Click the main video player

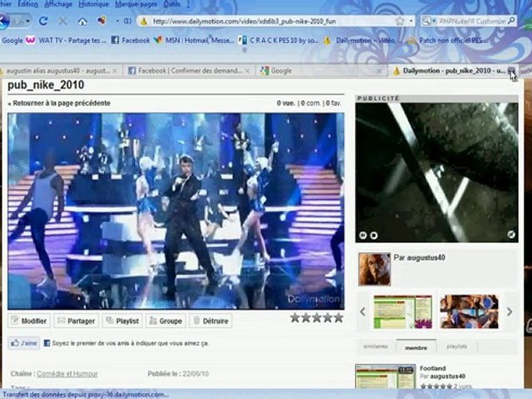pos(176,211)
